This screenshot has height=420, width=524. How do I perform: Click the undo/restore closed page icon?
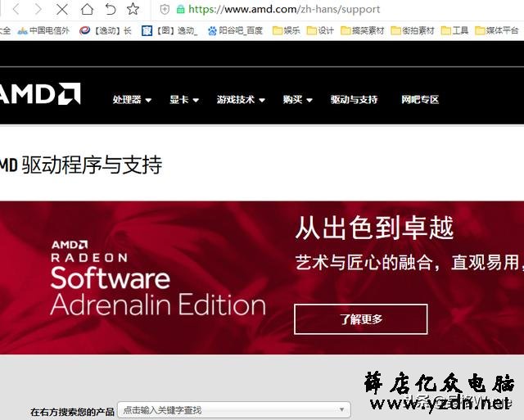tap(111, 9)
